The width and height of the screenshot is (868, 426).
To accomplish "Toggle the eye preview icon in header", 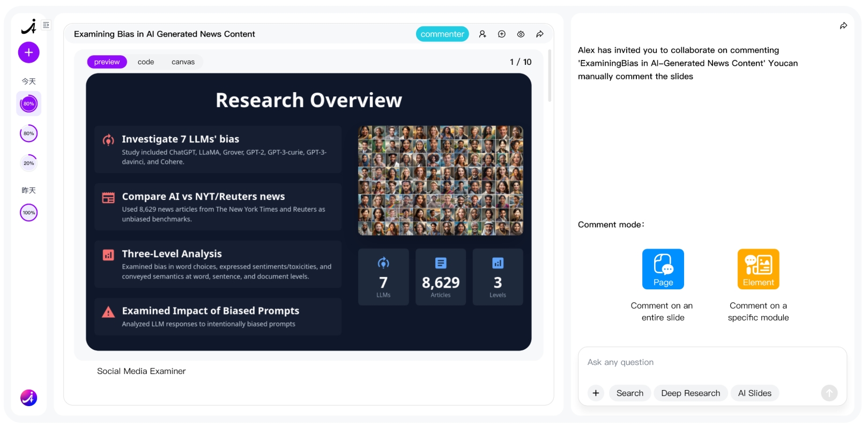I will (521, 34).
